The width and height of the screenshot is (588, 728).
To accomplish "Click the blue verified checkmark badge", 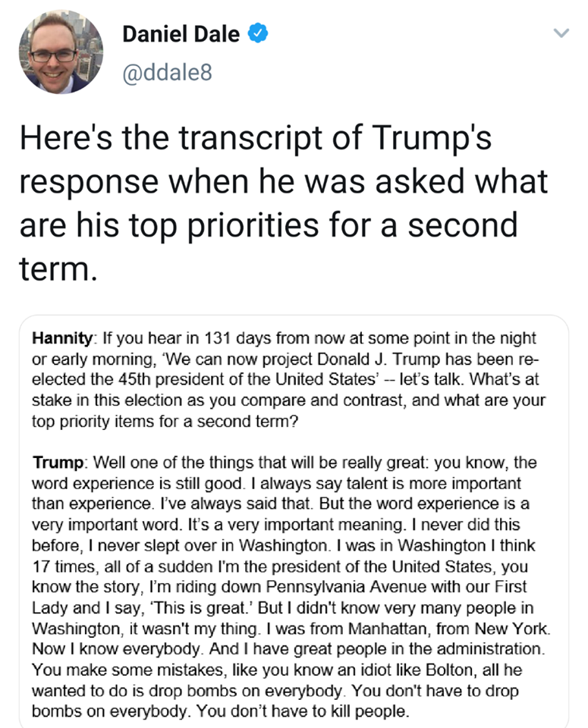I will (258, 34).
